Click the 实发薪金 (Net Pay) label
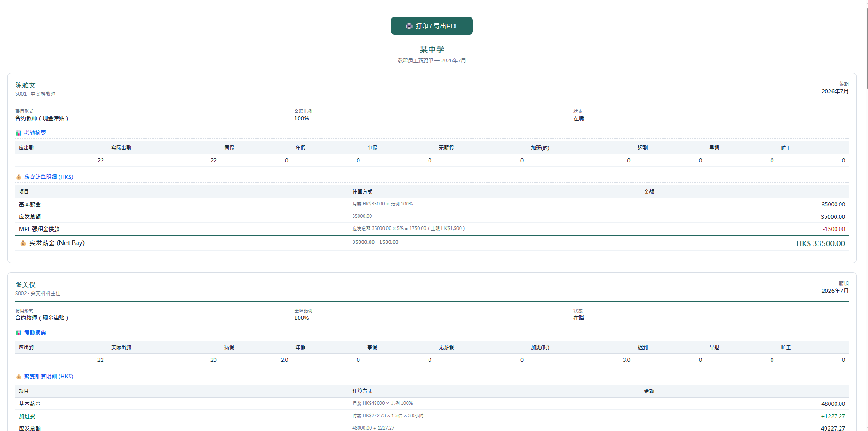This screenshot has width=868, height=431. coord(57,243)
